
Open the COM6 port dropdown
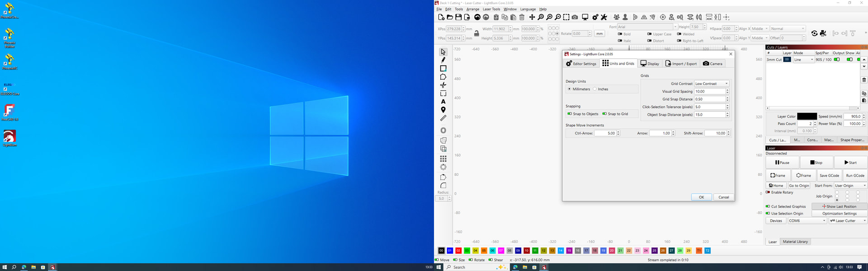(x=807, y=221)
